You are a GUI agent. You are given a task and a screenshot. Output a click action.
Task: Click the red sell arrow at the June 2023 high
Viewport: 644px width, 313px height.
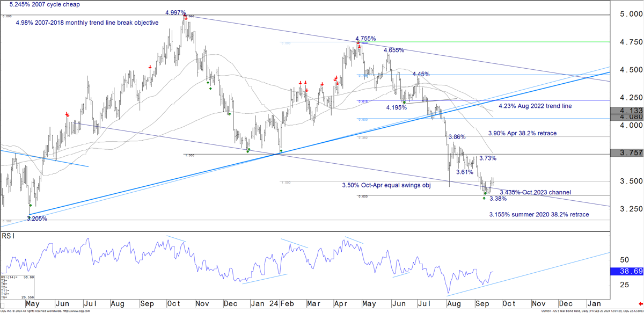tap(67, 114)
